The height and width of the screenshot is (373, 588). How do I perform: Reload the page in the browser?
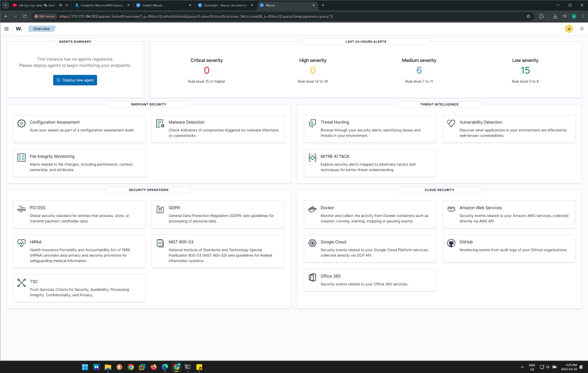(x=24, y=16)
